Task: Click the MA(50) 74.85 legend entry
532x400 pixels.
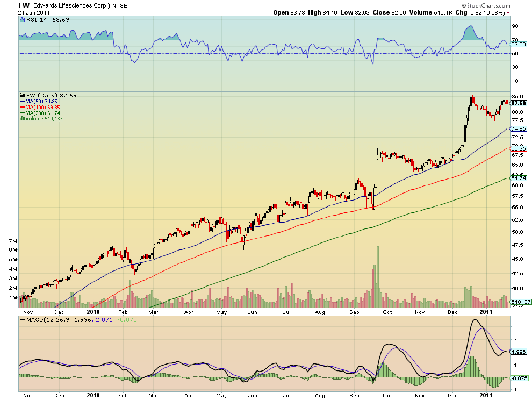Action: pyautogui.click(x=41, y=101)
